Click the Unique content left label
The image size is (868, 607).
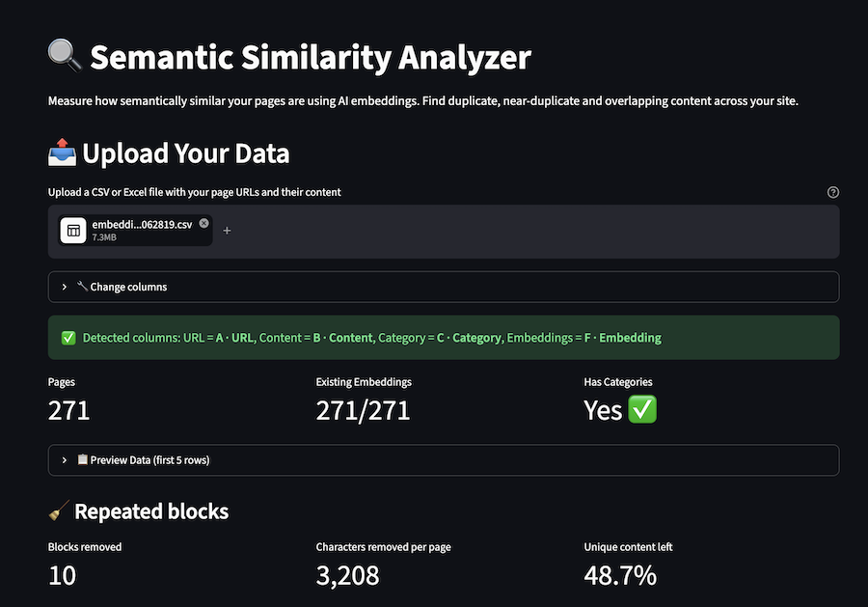(628, 547)
